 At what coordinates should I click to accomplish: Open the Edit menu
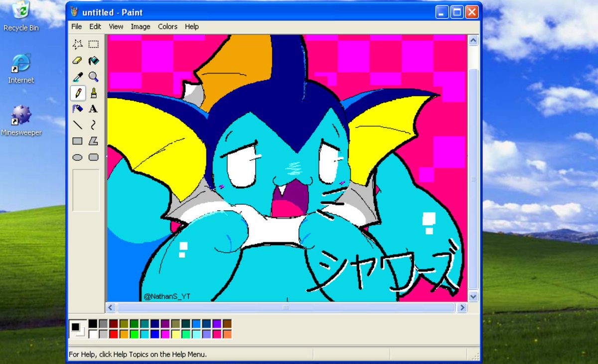coord(95,26)
